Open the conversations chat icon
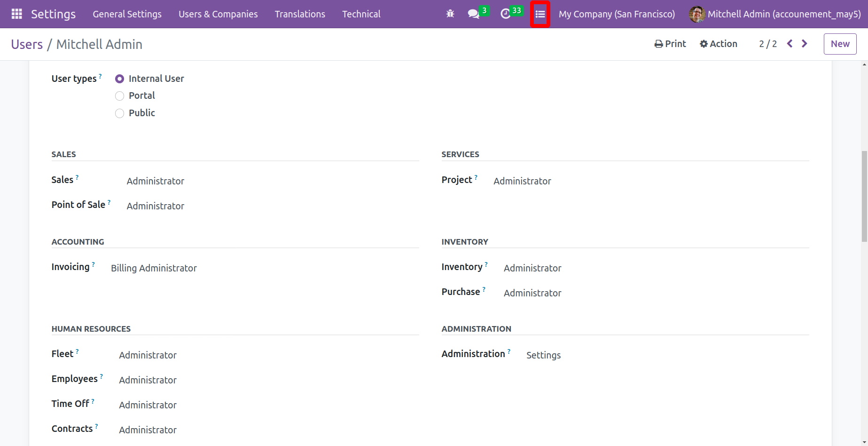868x446 pixels. tap(474, 14)
